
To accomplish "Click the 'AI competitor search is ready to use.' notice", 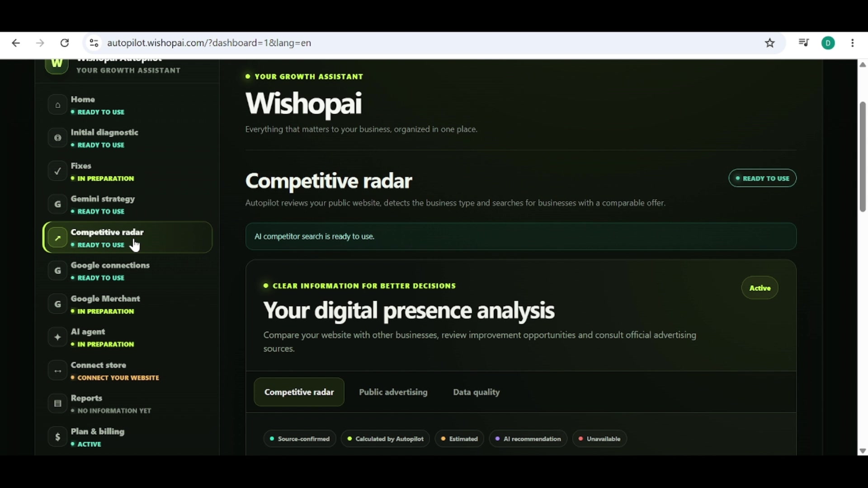I will 521,236.
